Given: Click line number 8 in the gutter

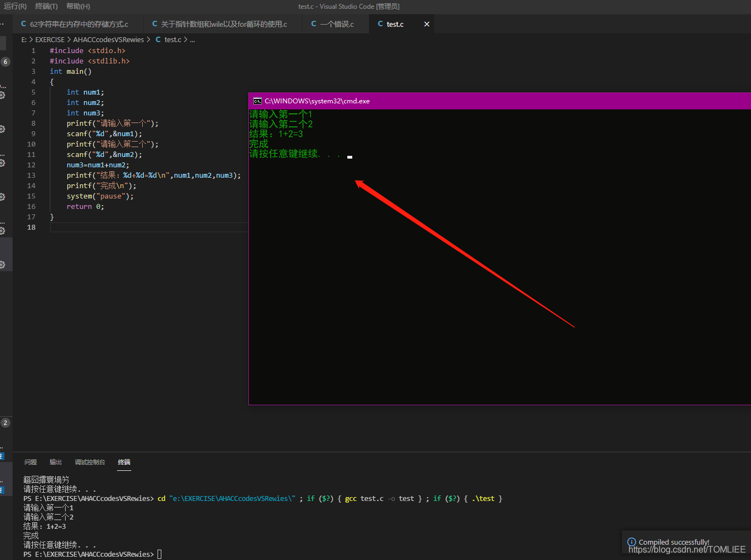Looking at the screenshot, I should click(x=33, y=123).
